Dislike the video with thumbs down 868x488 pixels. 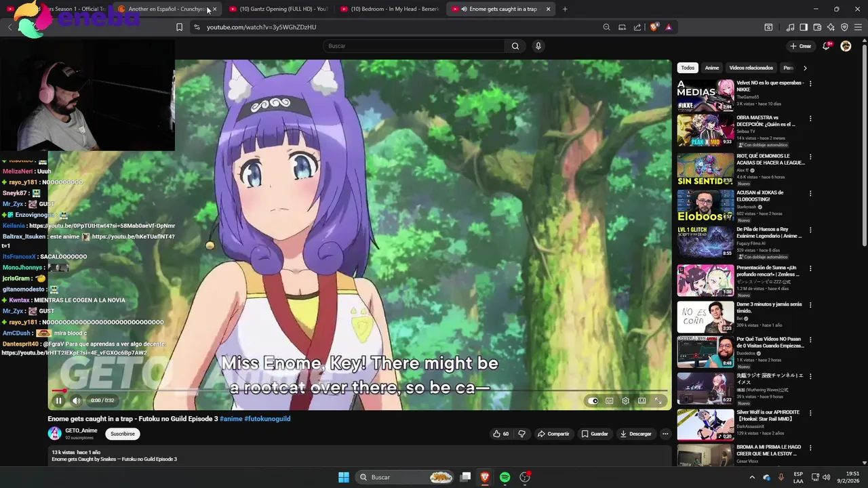point(521,434)
